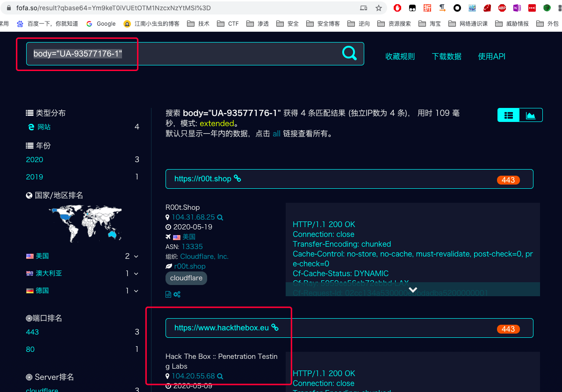Switch to list view
This screenshot has width=562, height=392.
[509, 115]
